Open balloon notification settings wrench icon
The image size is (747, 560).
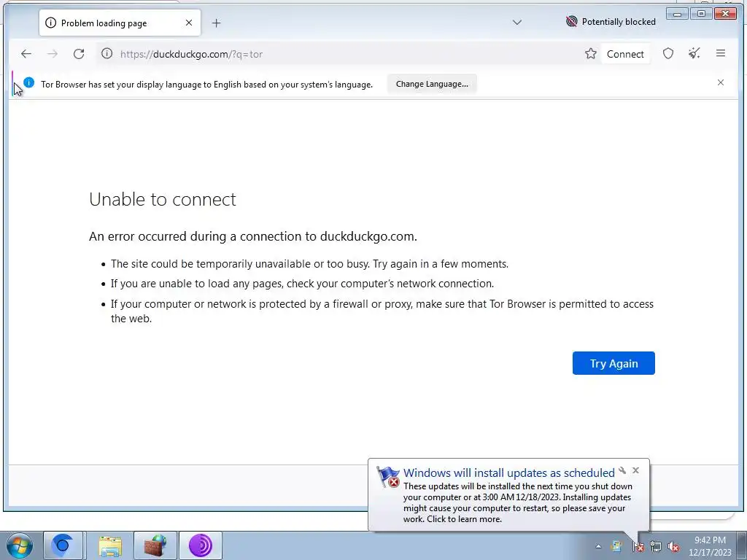(622, 470)
